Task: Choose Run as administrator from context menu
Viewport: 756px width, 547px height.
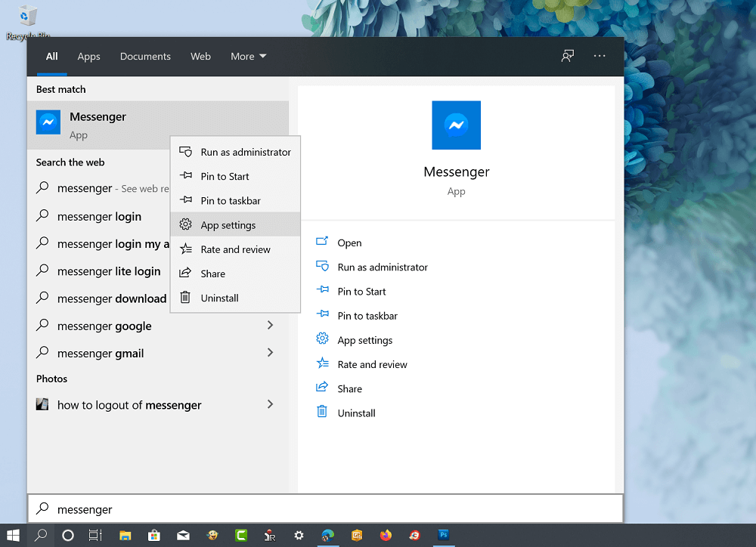Action: point(235,152)
